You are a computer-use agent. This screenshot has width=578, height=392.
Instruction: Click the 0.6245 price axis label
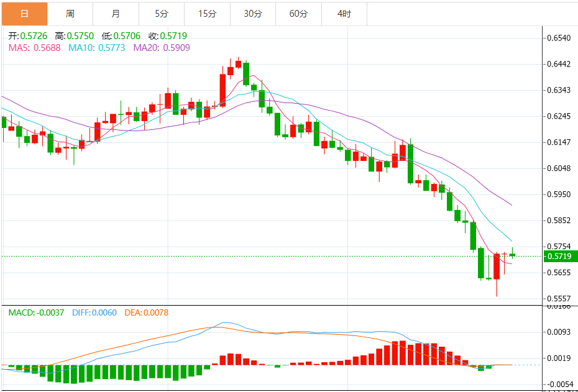pos(559,116)
